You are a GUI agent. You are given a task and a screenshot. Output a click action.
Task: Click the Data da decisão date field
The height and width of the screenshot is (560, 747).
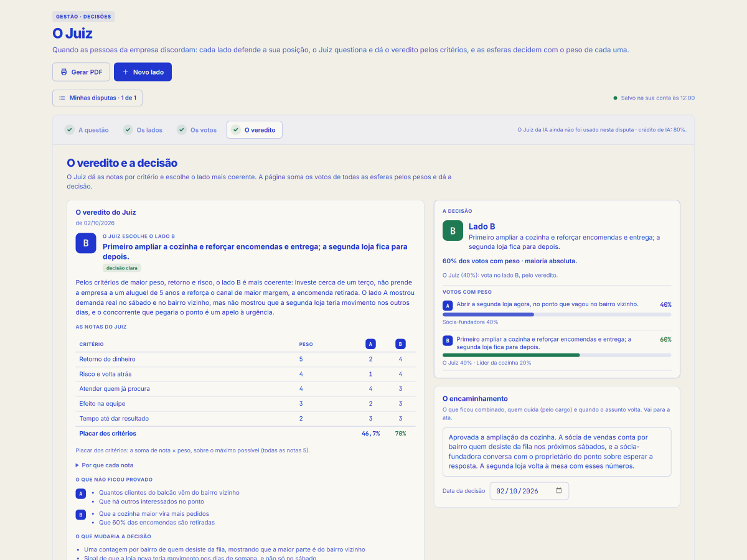[x=529, y=491]
